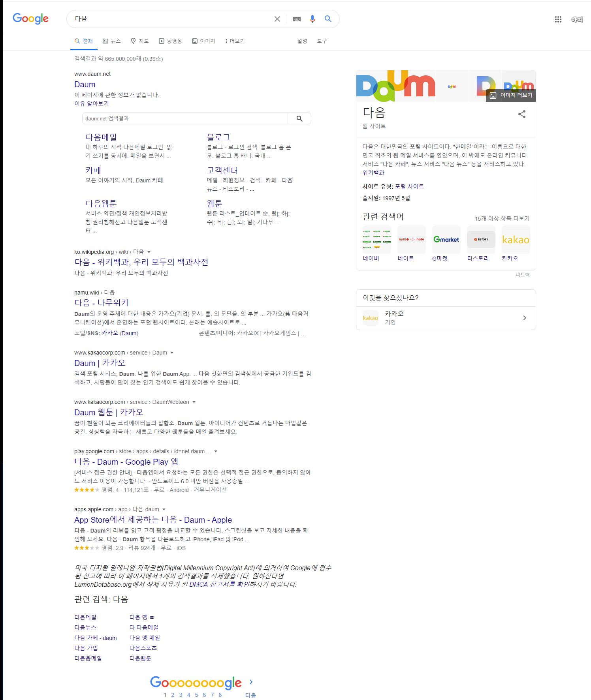The width and height of the screenshot is (591, 700).
Task: Open the 고객센터 sitelink
Action: (222, 170)
